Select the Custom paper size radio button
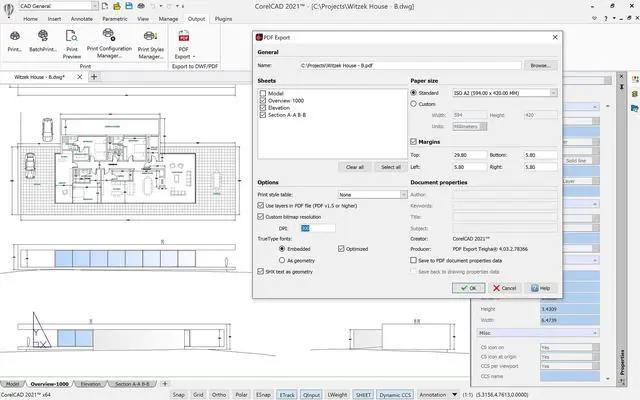640x400 pixels. (x=413, y=104)
